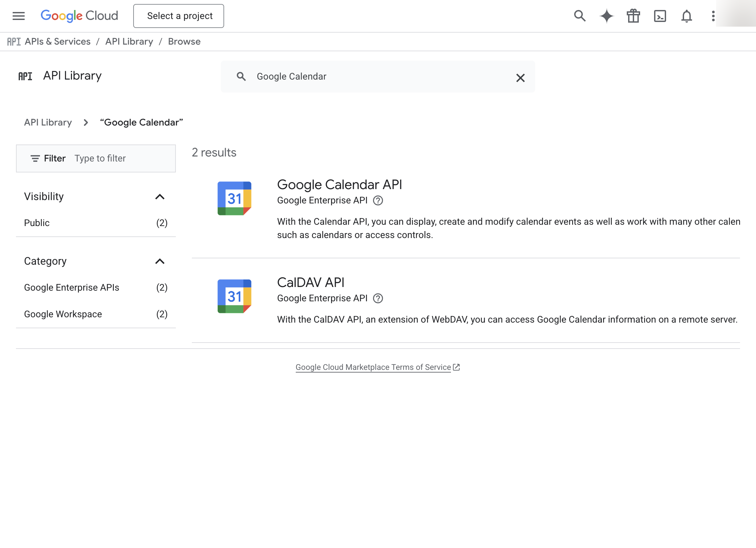
Task: Click the CalDAV API description text
Action: point(507,320)
